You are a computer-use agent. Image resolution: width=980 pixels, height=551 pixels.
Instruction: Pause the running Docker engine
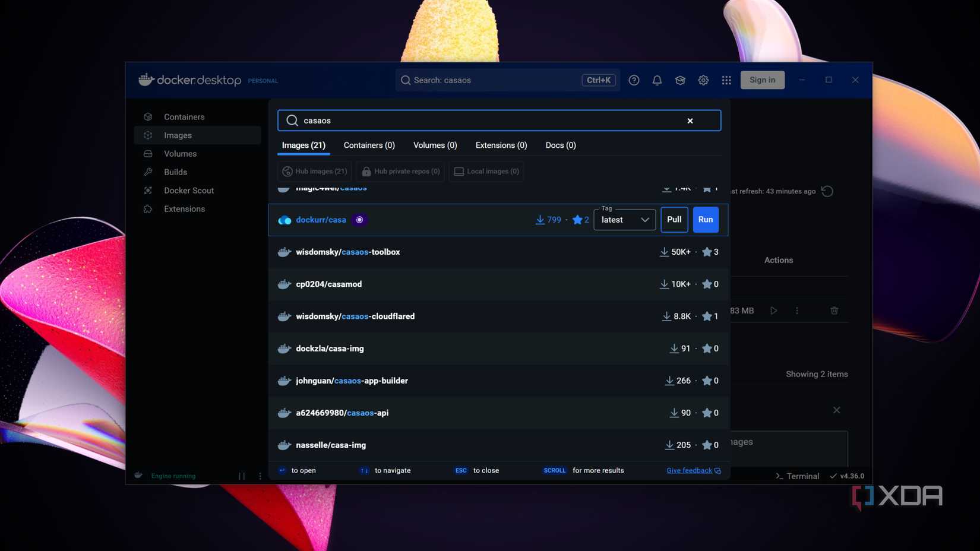pyautogui.click(x=241, y=476)
